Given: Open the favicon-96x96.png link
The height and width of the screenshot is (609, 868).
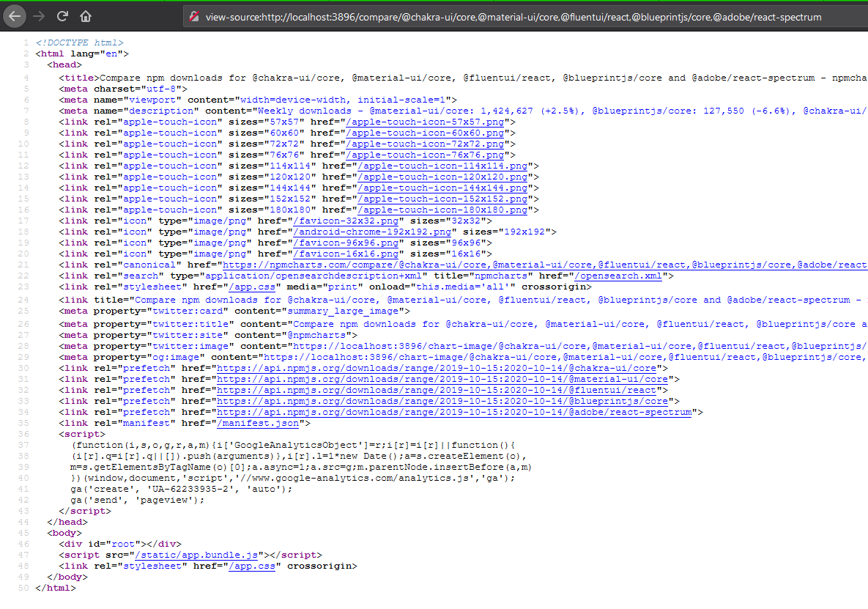Looking at the screenshot, I should coord(346,243).
